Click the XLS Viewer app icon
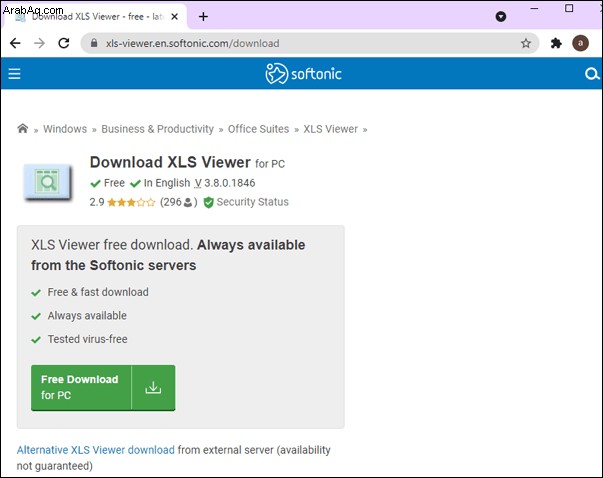 tap(47, 182)
